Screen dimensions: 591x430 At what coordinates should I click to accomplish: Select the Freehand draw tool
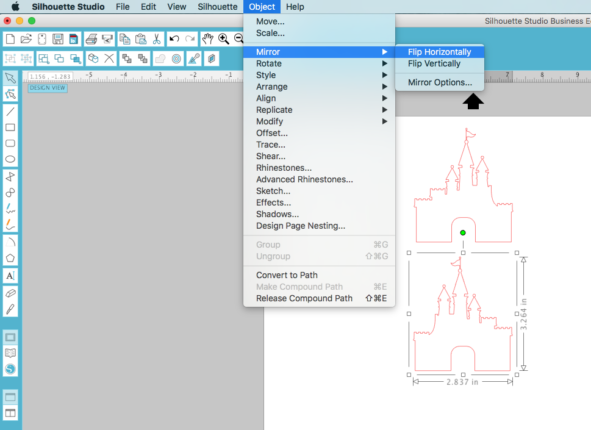click(x=10, y=208)
